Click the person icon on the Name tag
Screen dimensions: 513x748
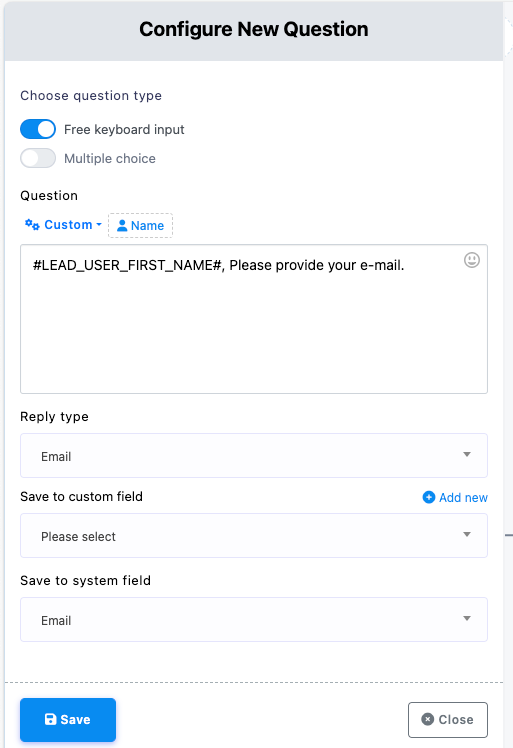pos(122,225)
